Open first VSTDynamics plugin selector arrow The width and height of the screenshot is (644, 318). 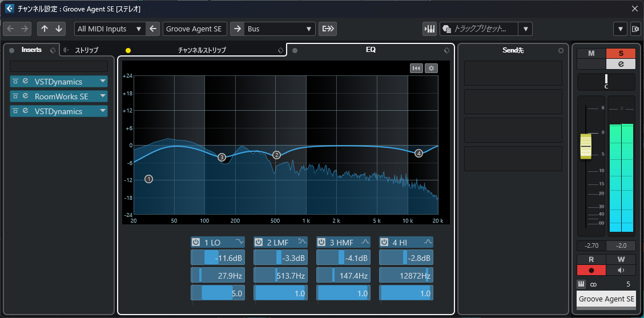(x=103, y=81)
